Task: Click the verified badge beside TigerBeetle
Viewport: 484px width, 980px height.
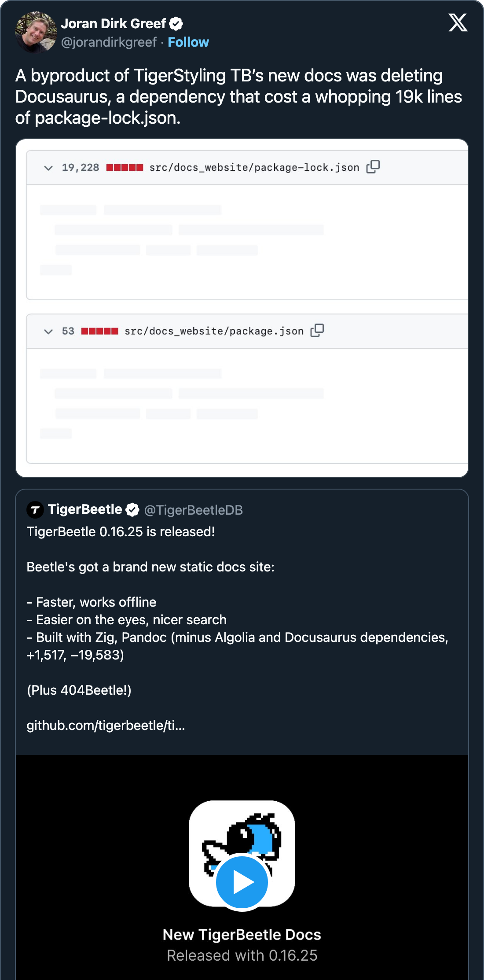Action: click(x=132, y=509)
